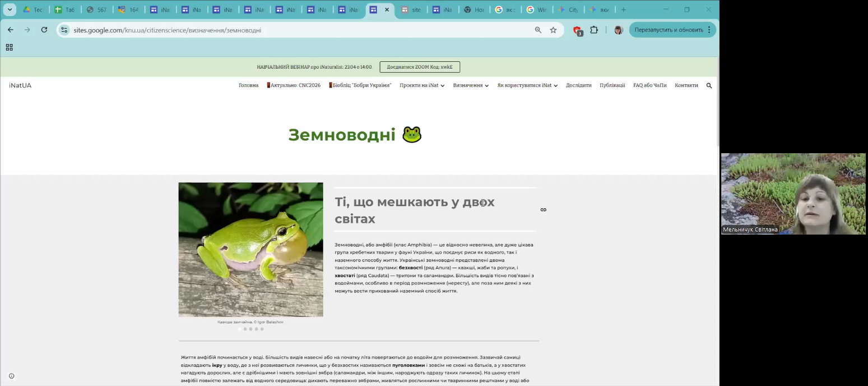868x386 pixels.
Task: Click 'Перезапустить и обновить' update button
Action: [669, 30]
